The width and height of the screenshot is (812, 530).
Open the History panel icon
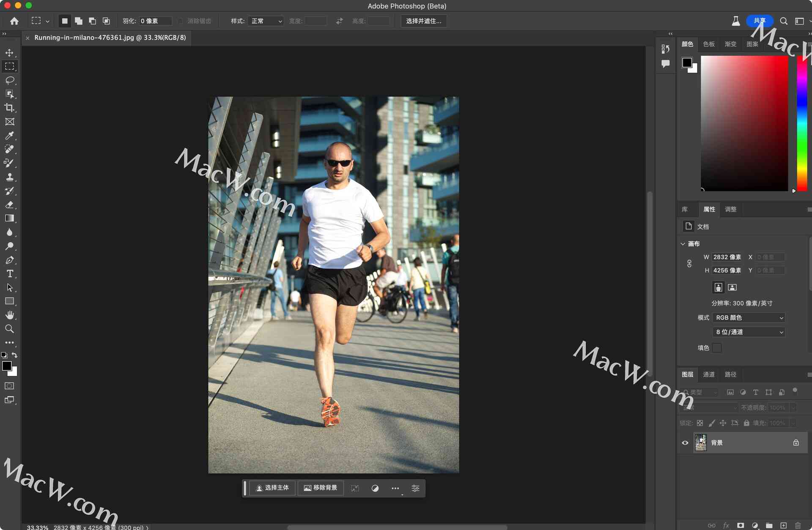[665, 49]
